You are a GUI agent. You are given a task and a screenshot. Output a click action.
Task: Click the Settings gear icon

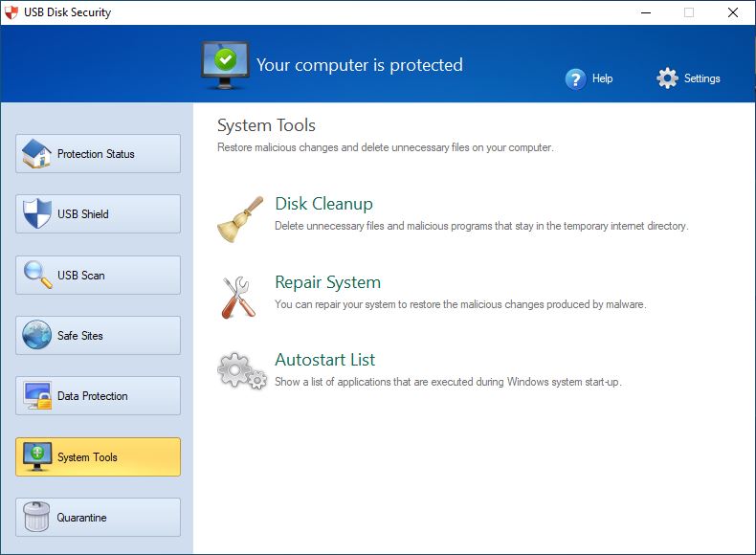coord(667,78)
